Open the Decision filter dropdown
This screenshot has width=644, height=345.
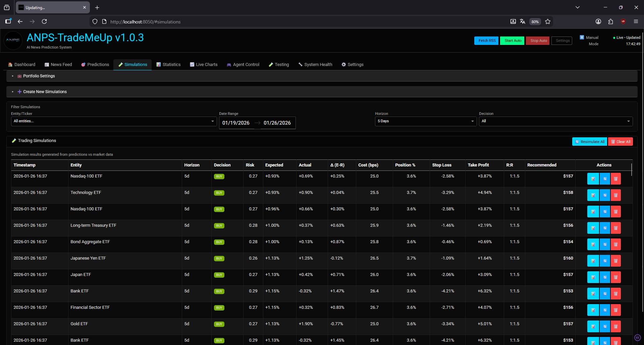coord(556,121)
